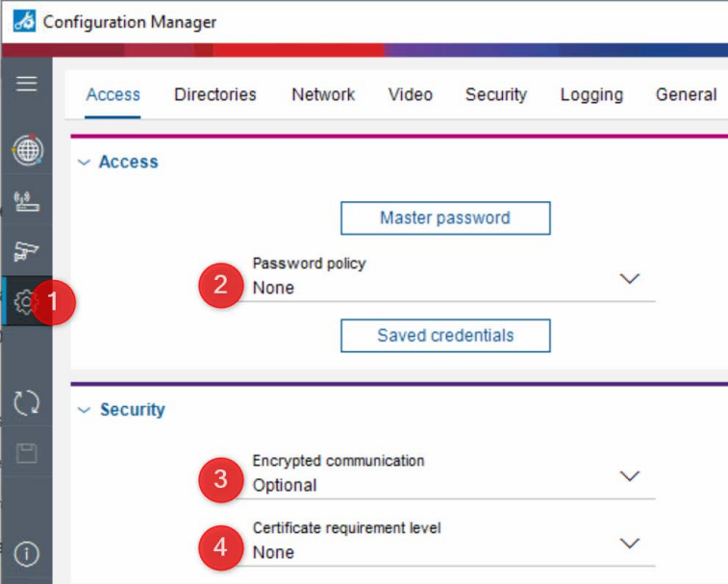
Task: Click the save floppy disk icon
Action: pos(27,453)
